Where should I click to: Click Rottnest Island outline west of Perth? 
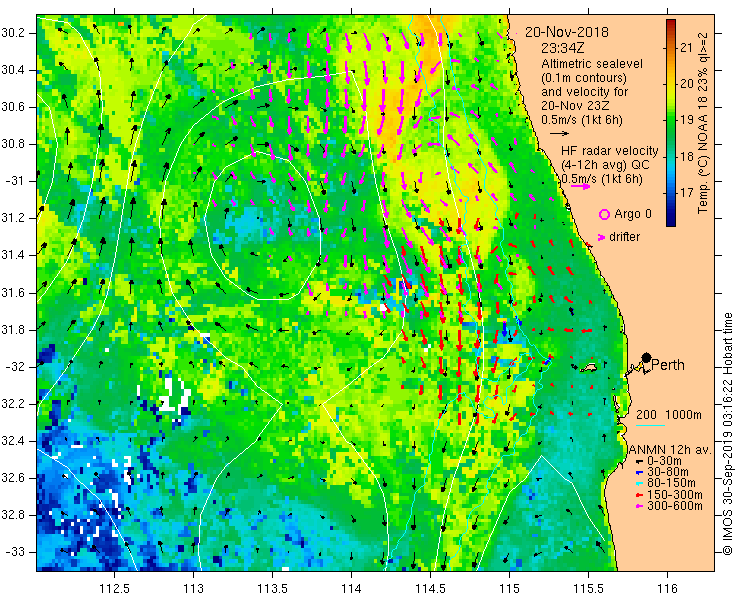tap(589, 367)
